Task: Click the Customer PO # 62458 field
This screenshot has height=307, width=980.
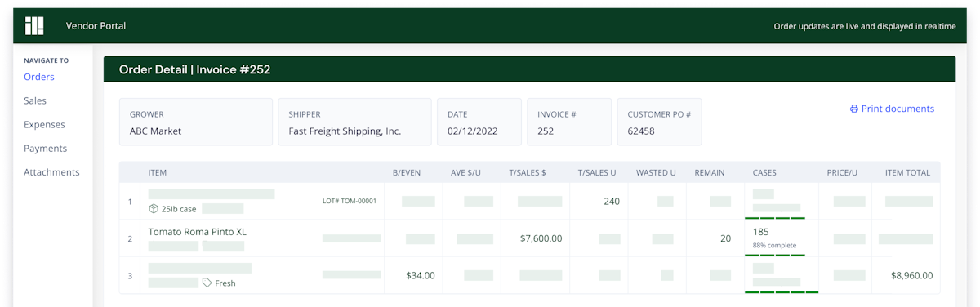Action: pyautogui.click(x=659, y=122)
